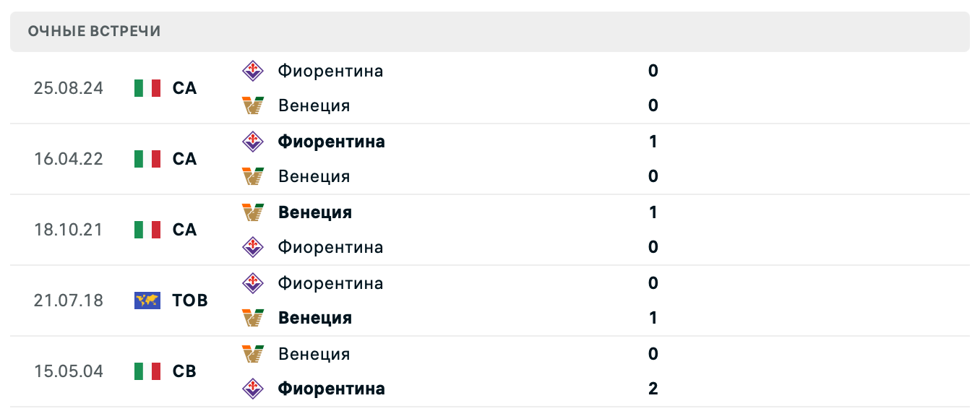Click the Venezia logo in the 15.05.04 match

click(254, 353)
